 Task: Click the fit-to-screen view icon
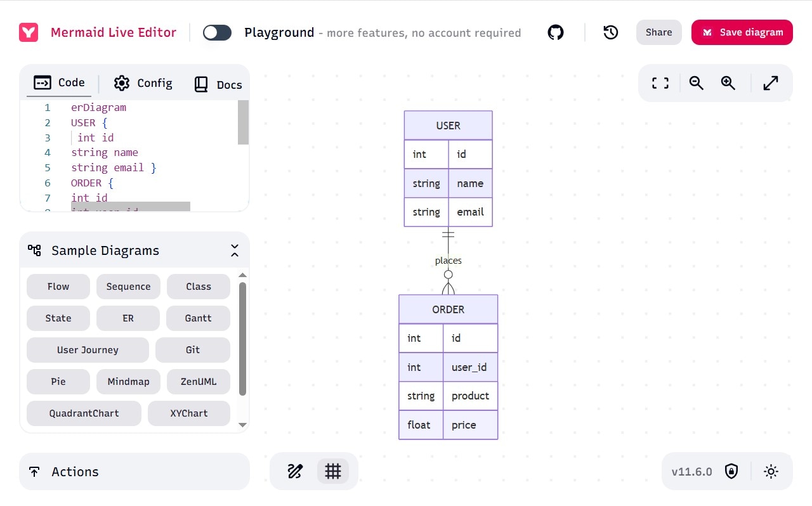[x=660, y=83]
